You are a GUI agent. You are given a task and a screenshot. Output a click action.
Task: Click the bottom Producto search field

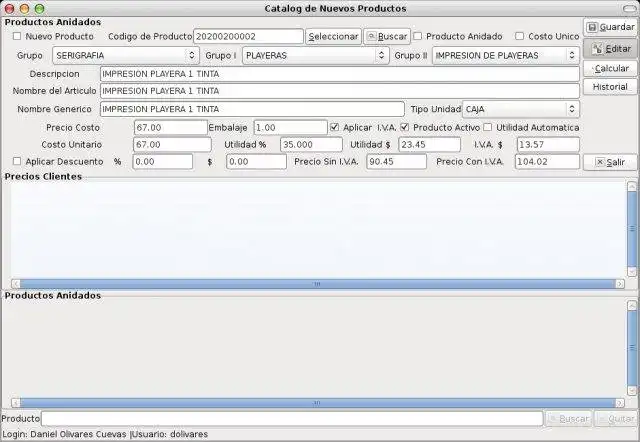tap(292, 419)
